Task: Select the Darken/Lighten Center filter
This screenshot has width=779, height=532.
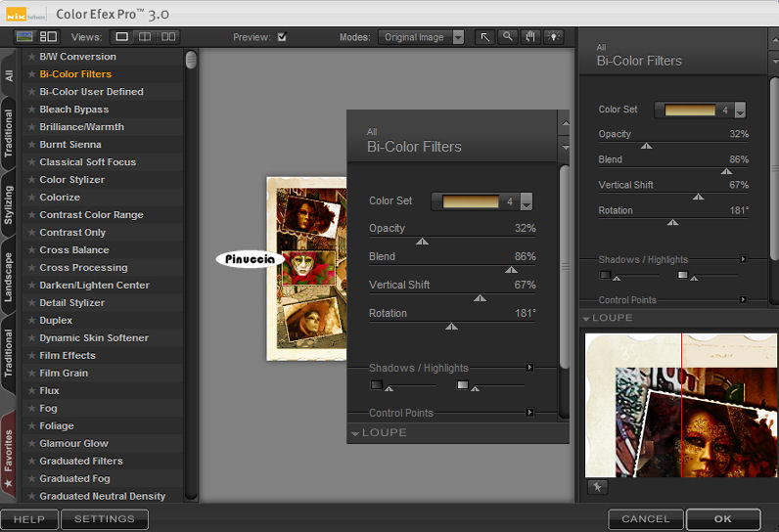Action: pos(94,286)
